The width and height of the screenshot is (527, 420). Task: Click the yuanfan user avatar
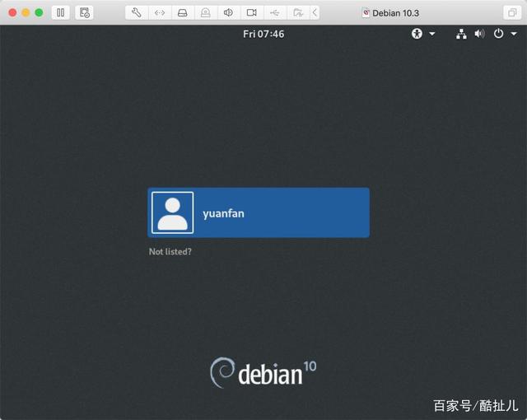pos(172,212)
